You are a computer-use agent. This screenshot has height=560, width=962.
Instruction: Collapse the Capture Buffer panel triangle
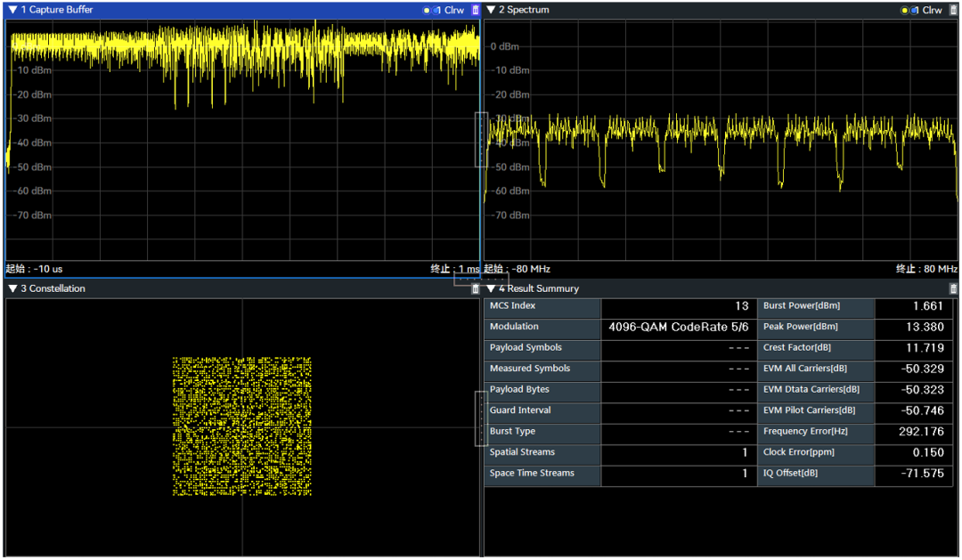[12, 10]
